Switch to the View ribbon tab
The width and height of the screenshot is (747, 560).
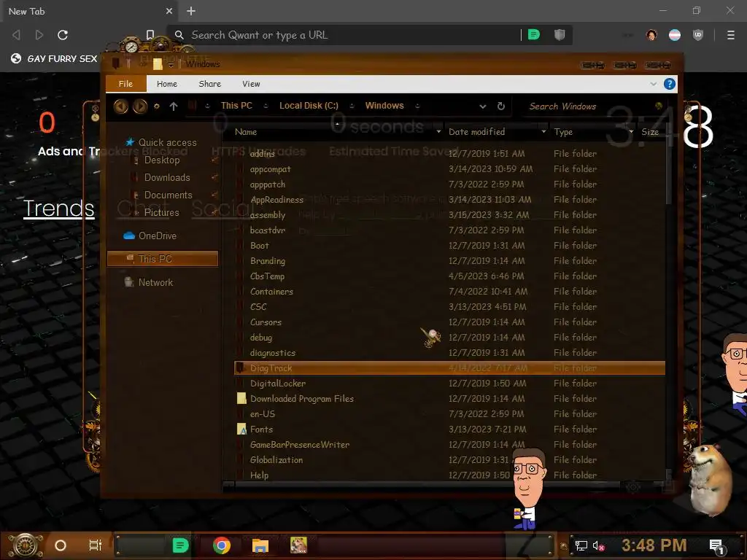[251, 84]
